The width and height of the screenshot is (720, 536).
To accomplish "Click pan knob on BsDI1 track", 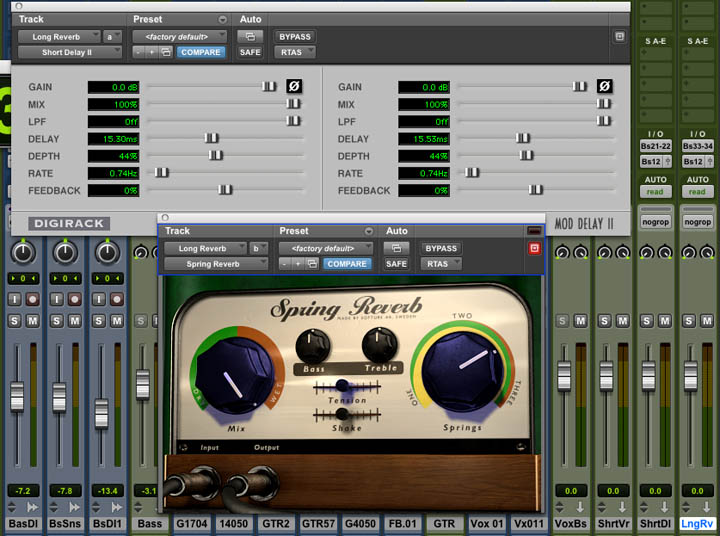I will (x=107, y=252).
